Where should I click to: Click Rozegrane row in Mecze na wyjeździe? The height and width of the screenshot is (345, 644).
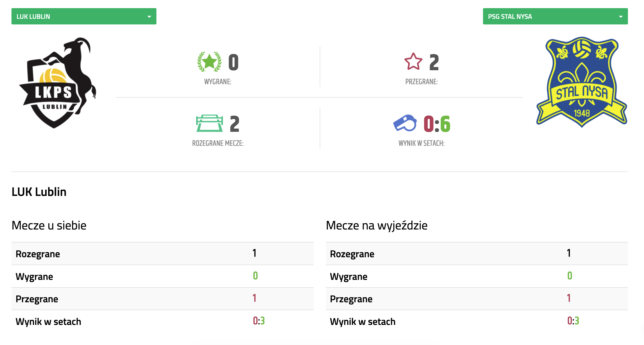pyautogui.click(x=477, y=254)
